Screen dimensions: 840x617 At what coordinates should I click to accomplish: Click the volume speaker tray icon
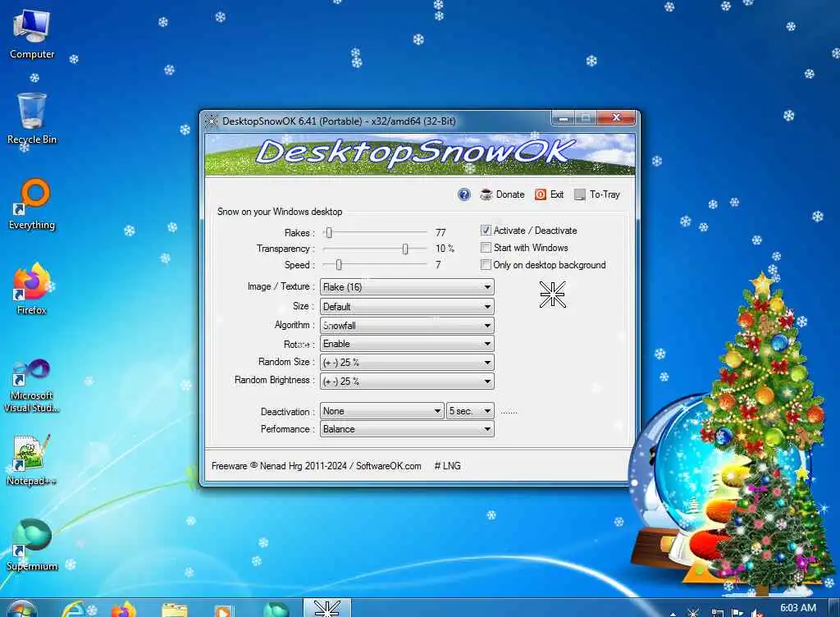coord(757,612)
